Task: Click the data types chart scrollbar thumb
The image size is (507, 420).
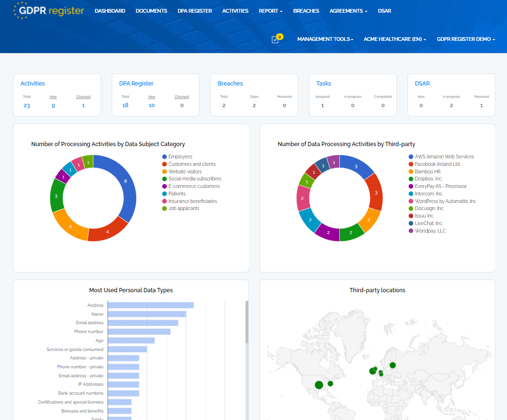Action: coord(247,322)
